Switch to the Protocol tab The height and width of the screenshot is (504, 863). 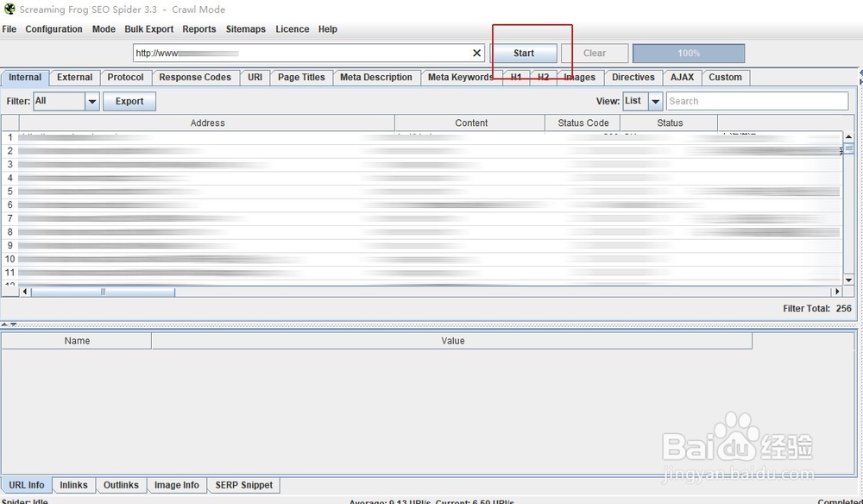(125, 77)
